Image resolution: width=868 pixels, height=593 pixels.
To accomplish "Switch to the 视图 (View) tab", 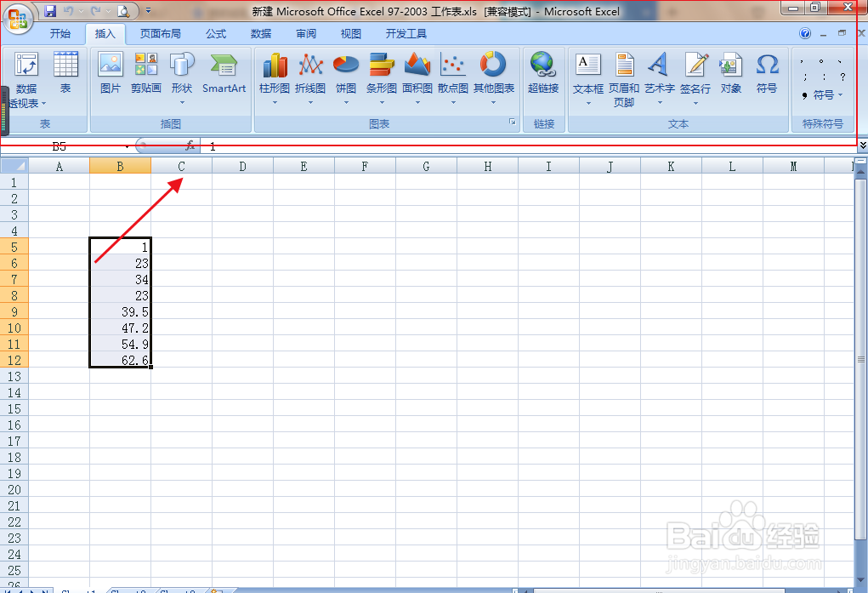I will tap(350, 34).
